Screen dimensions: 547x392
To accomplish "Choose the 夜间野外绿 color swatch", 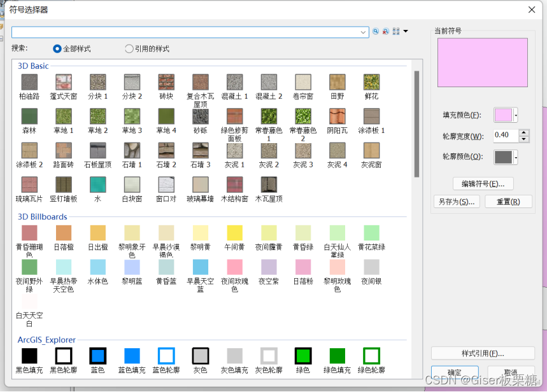I will (x=29, y=267).
